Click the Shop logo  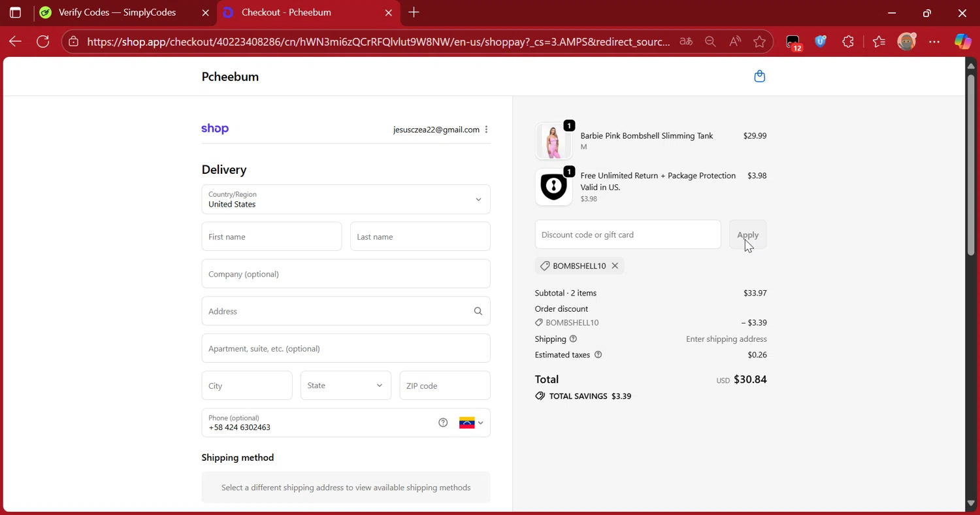tap(215, 129)
